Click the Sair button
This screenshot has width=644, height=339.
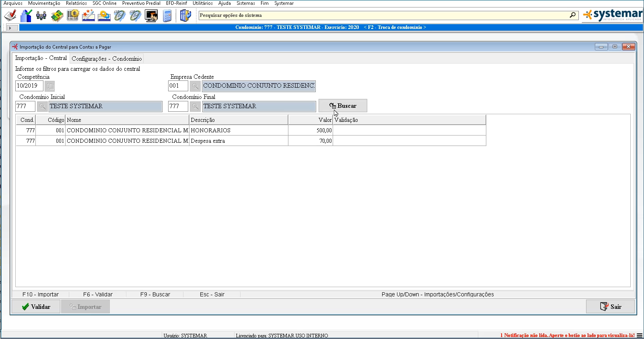coord(610,307)
